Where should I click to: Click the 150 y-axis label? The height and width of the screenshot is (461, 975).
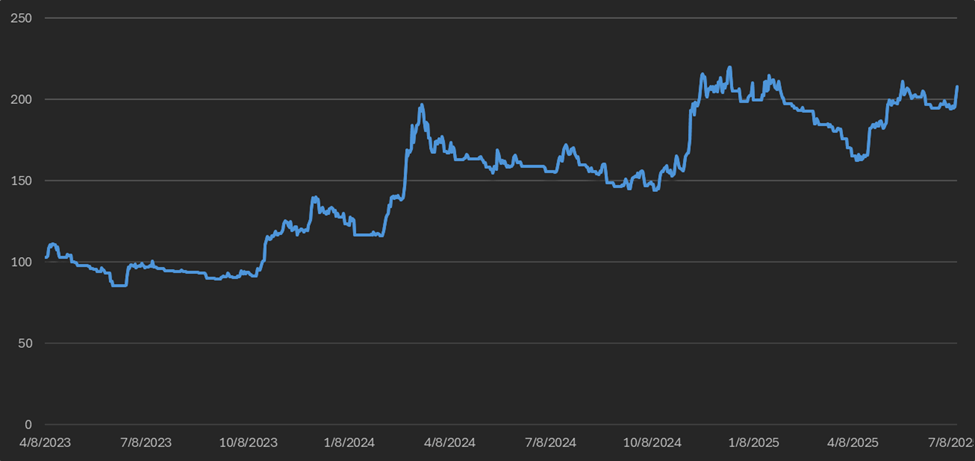coord(21,180)
